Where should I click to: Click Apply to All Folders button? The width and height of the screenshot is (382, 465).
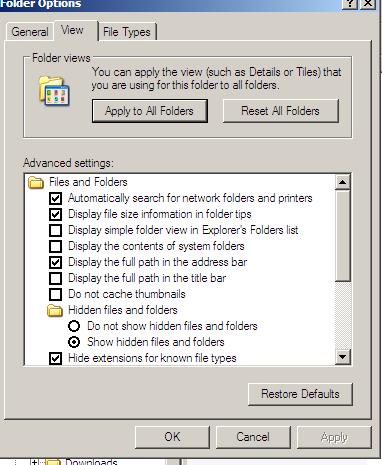point(150,111)
